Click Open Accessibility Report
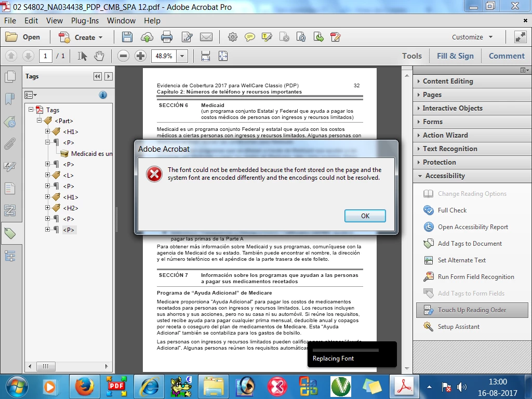 (473, 227)
